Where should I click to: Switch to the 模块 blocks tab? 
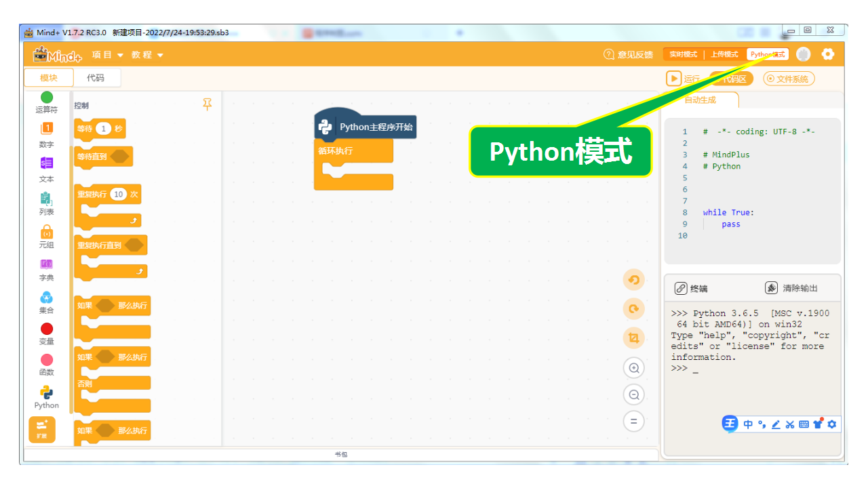(49, 78)
